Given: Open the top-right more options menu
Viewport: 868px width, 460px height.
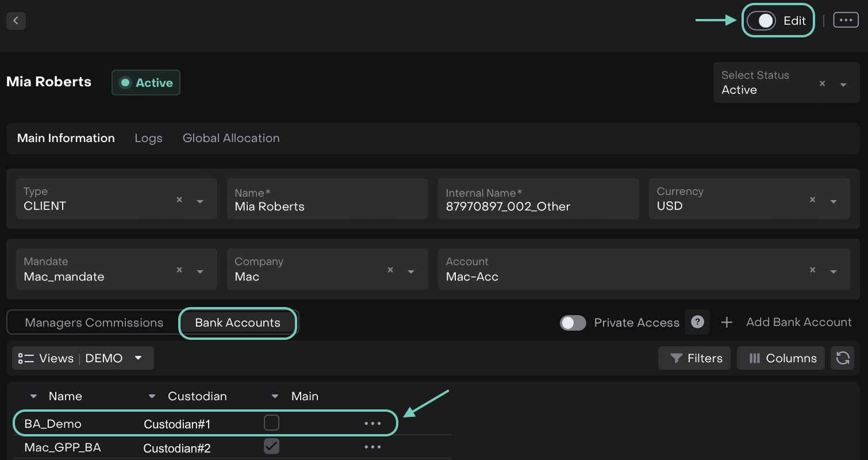Looking at the screenshot, I should tap(846, 20).
